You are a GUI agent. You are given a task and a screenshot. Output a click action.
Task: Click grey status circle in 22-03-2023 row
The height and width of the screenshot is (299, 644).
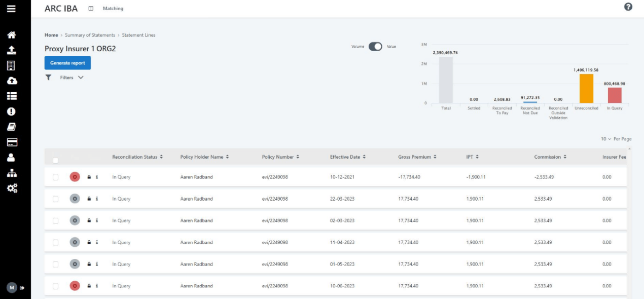(x=75, y=199)
